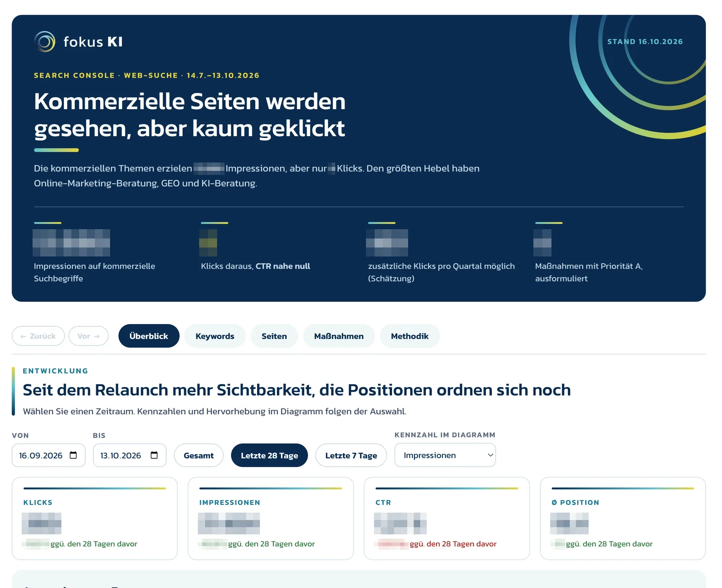
Task: Click the fokus KI brand name text
Action: 93,42
